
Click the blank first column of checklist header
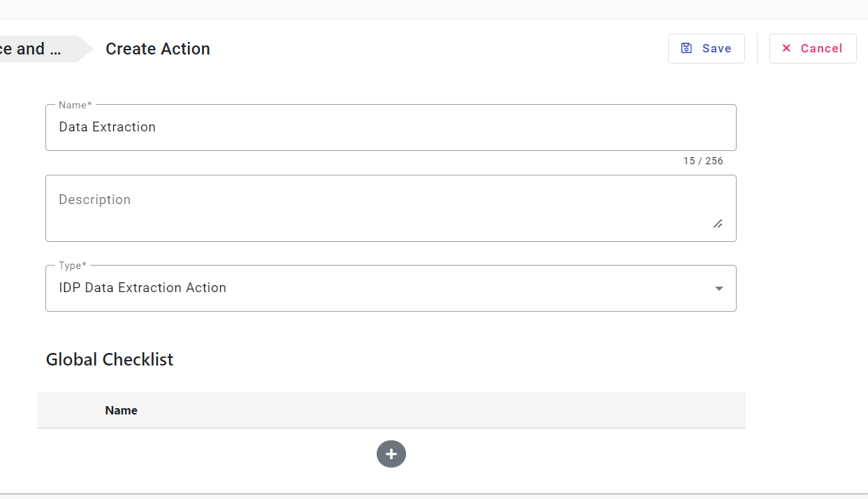(66, 410)
